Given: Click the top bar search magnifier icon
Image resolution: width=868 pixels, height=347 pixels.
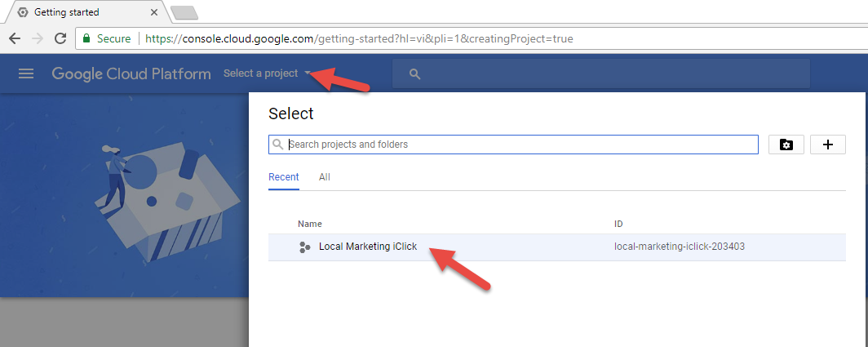Looking at the screenshot, I should [414, 73].
